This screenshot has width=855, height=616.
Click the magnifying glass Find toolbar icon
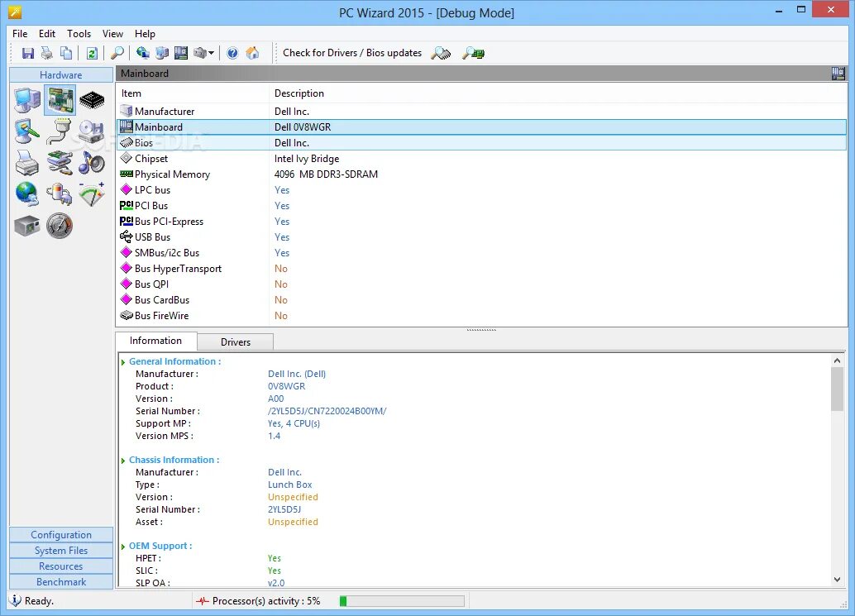pyautogui.click(x=117, y=53)
